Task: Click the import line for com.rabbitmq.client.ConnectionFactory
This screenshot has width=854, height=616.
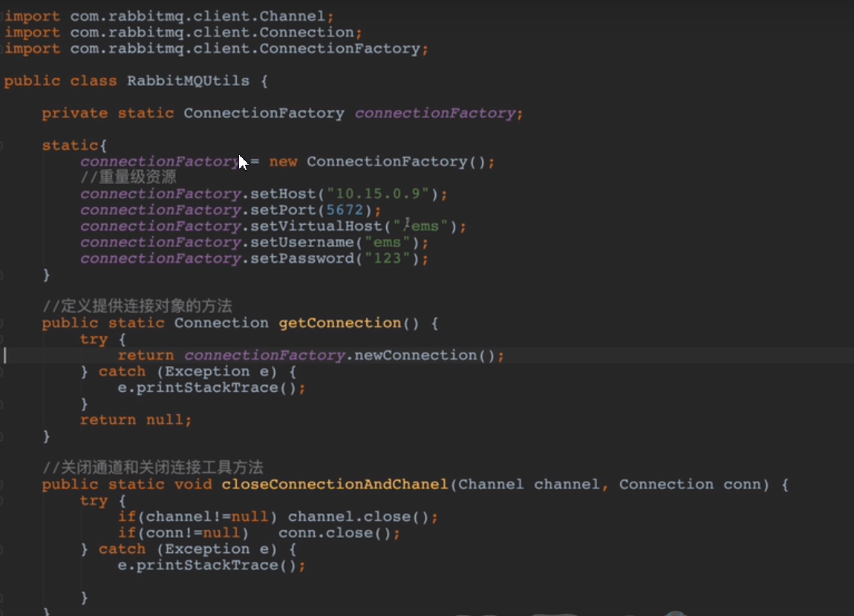Action: coord(217,49)
